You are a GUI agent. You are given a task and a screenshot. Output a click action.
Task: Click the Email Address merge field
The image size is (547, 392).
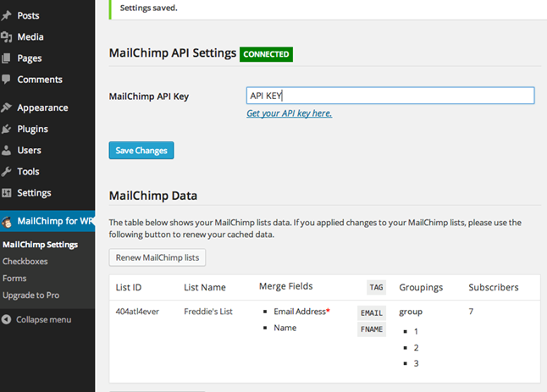301,312
